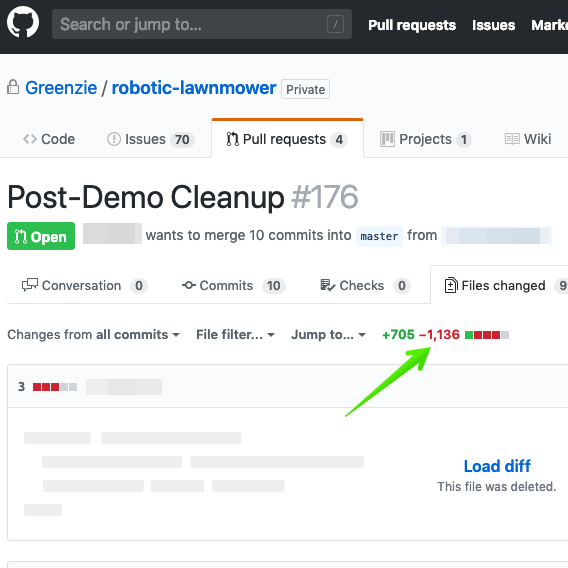Viewport: 568px width, 568px height.
Task: Click the +705 additions count
Action: tap(398, 335)
